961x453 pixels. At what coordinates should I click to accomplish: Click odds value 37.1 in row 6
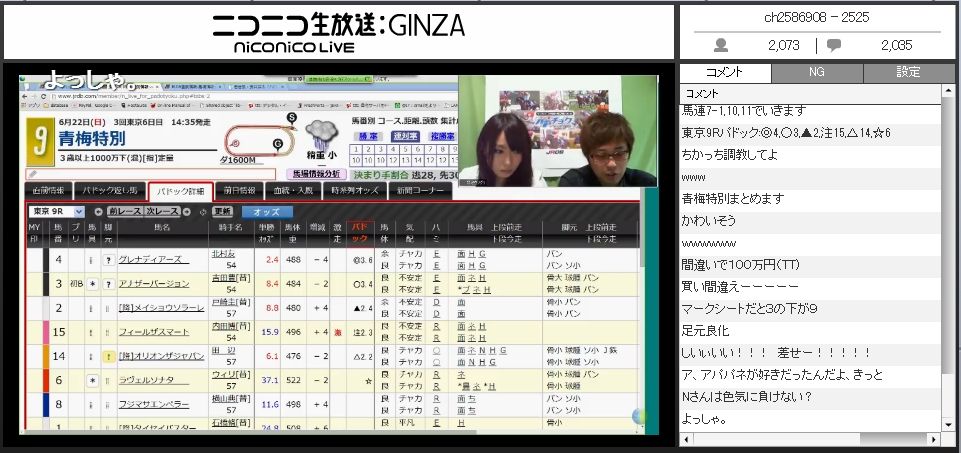[x=270, y=381]
